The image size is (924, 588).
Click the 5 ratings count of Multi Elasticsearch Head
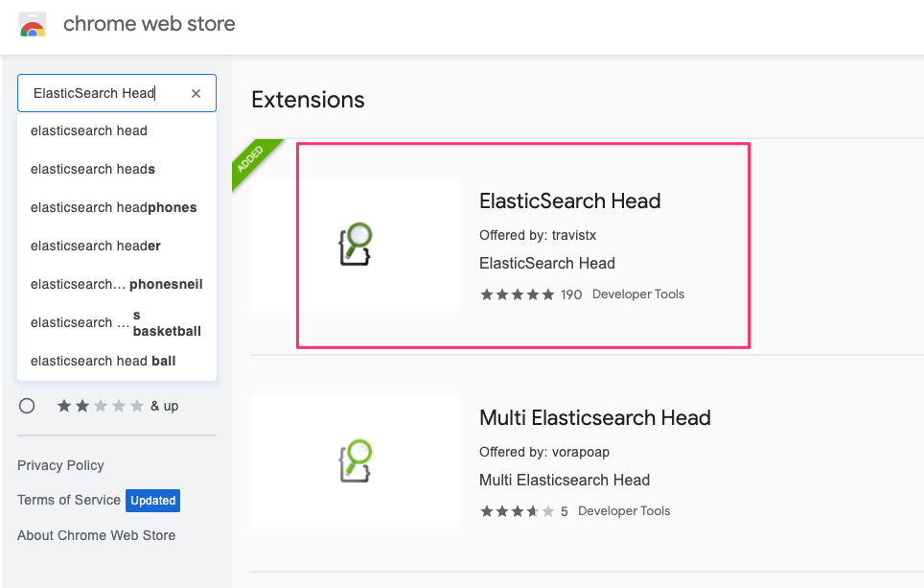click(564, 511)
